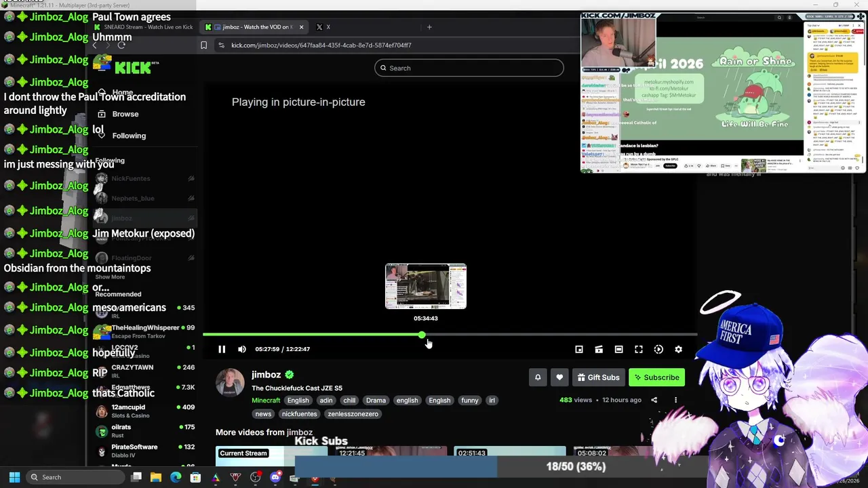Click the 05:34:43 preview thumbnail

click(426, 286)
